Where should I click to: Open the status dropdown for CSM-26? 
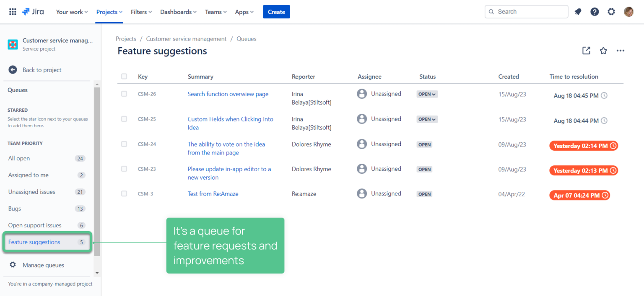pyautogui.click(x=427, y=94)
